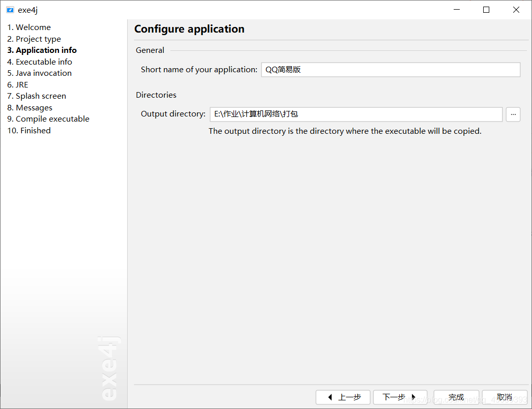This screenshot has width=532, height=409.
Task: Open the Welcome step in the sidebar
Action: (29, 27)
